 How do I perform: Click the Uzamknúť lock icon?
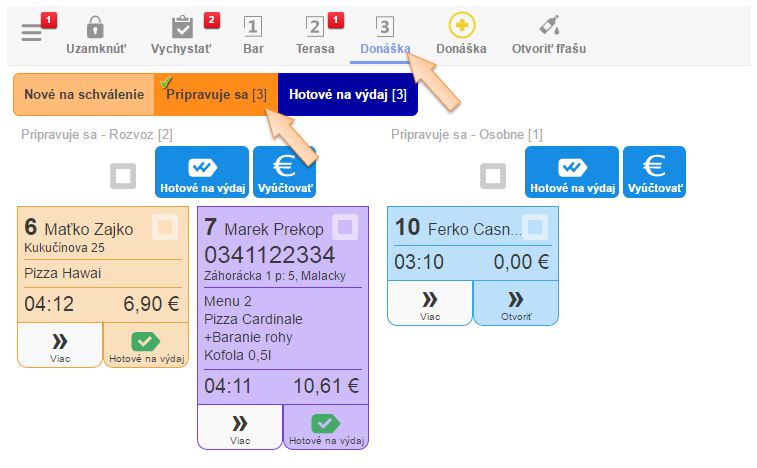coord(95,28)
